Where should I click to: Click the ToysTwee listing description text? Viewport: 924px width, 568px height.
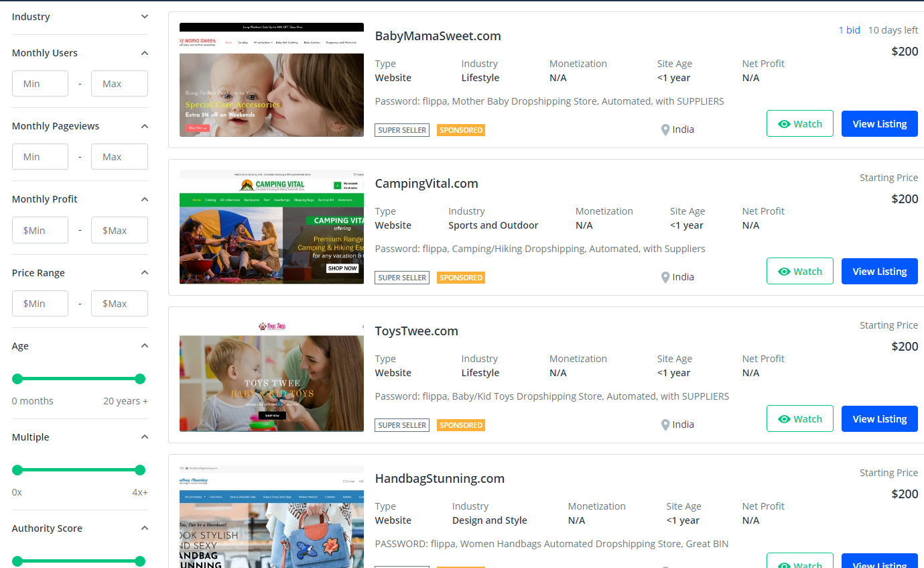(x=552, y=396)
